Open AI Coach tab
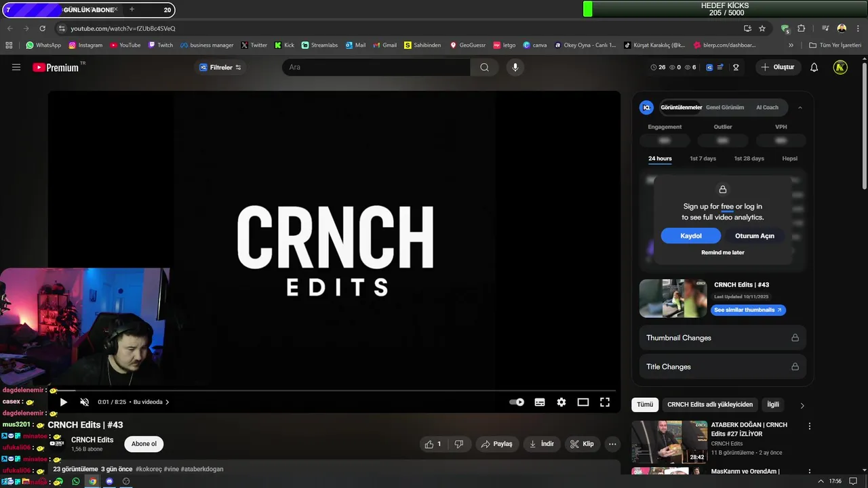The height and width of the screenshot is (488, 868). [x=767, y=107]
